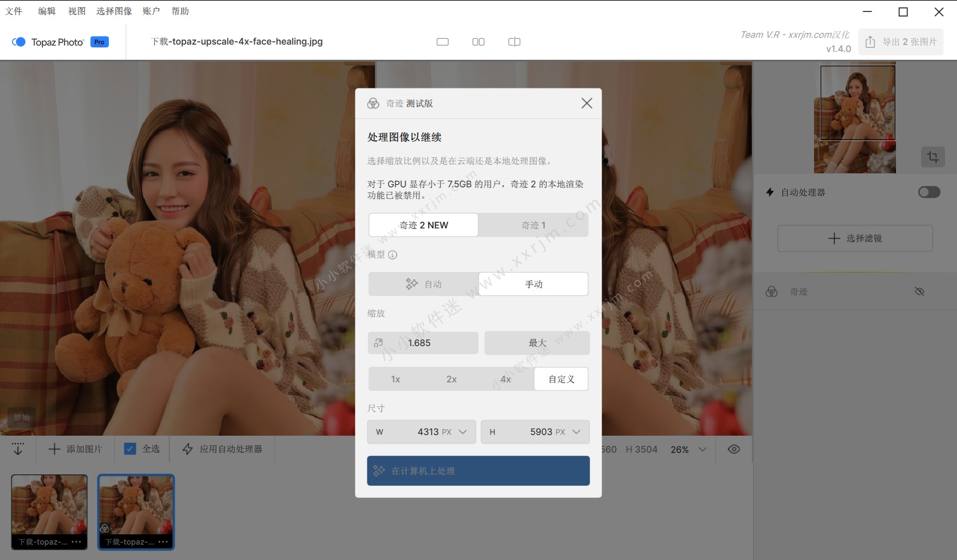Open options dots on second thumbnail

point(163,542)
